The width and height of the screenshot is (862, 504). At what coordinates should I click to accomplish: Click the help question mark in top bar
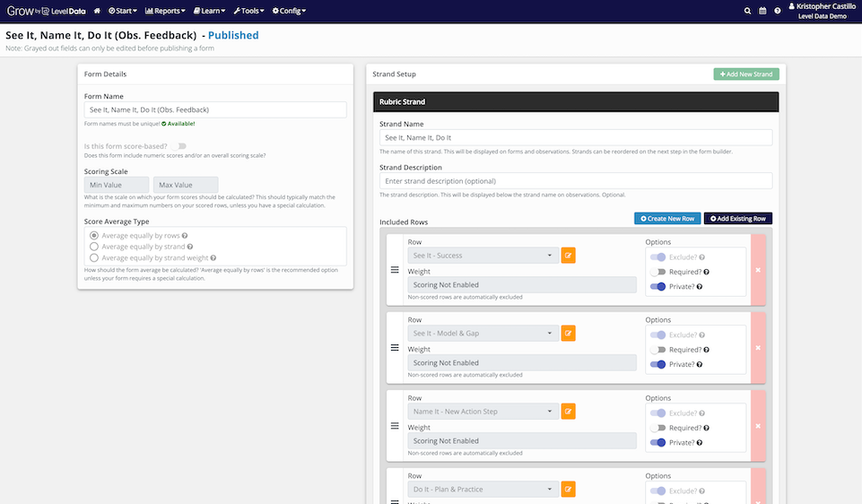point(778,11)
